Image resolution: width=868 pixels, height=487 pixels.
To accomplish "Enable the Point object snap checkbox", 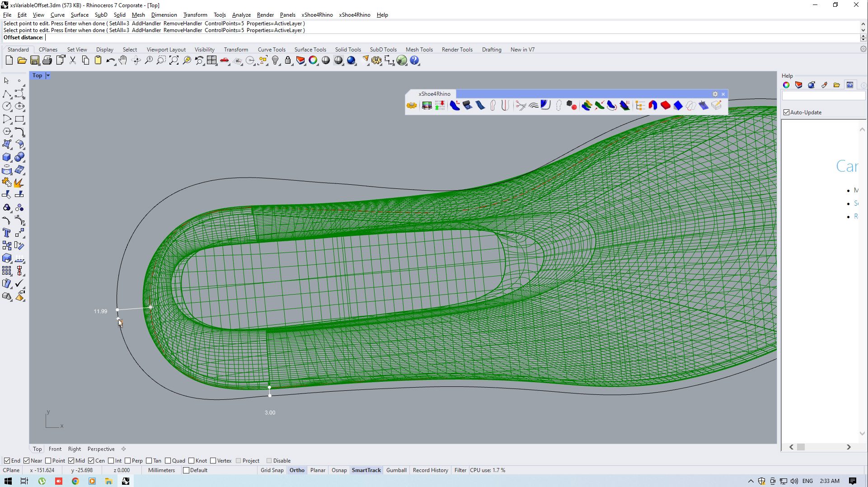I will [48, 461].
